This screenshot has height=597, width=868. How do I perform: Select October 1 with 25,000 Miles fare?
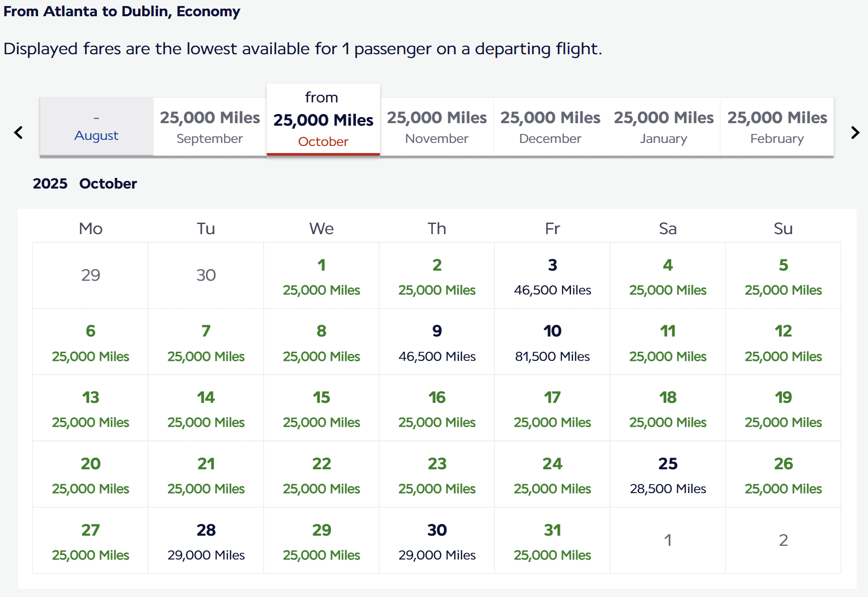[321, 276]
